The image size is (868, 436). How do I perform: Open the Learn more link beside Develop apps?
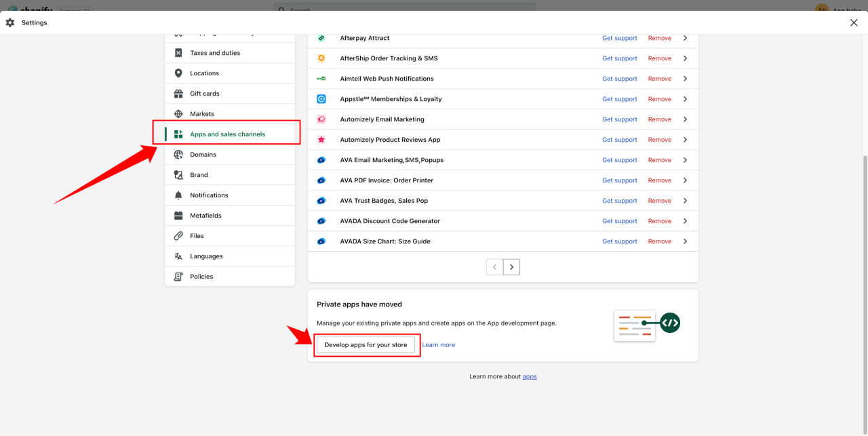(438, 345)
